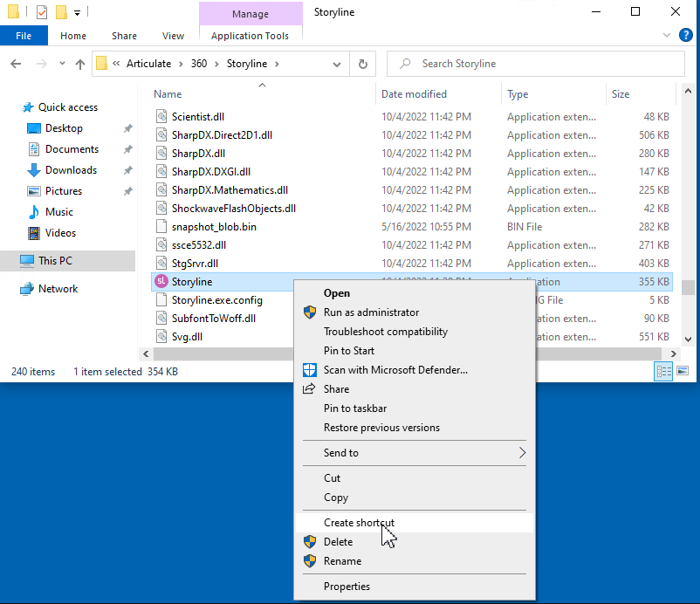The height and width of the screenshot is (604, 700).
Task: Open the recent locations dropdown arrow
Action: click(x=62, y=64)
